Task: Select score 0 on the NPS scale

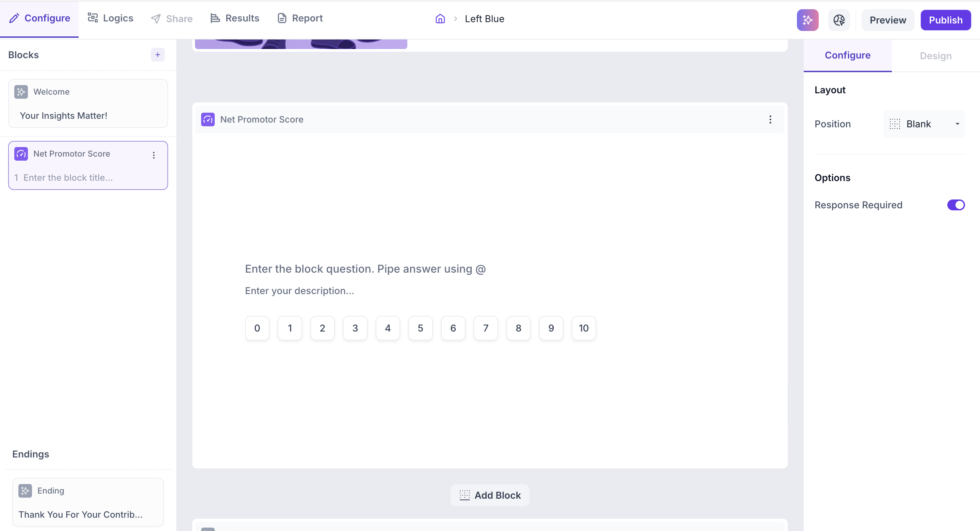Action: pyautogui.click(x=257, y=328)
